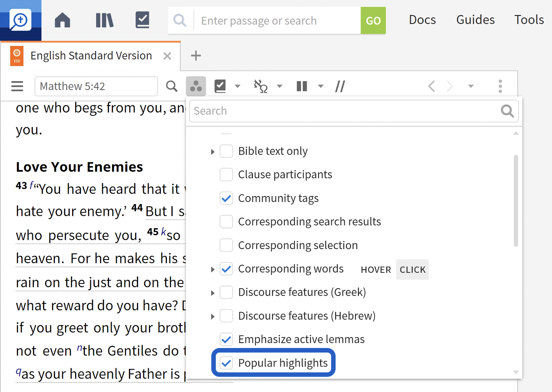Screen dimensions: 552x392
Task: Open the Library books icon
Action: click(104, 20)
